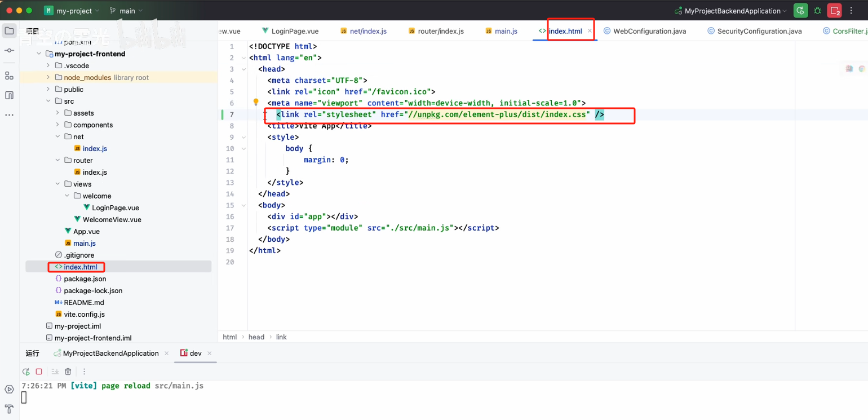Open the my-project project dropdown

pyautogui.click(x=72, y=11)
